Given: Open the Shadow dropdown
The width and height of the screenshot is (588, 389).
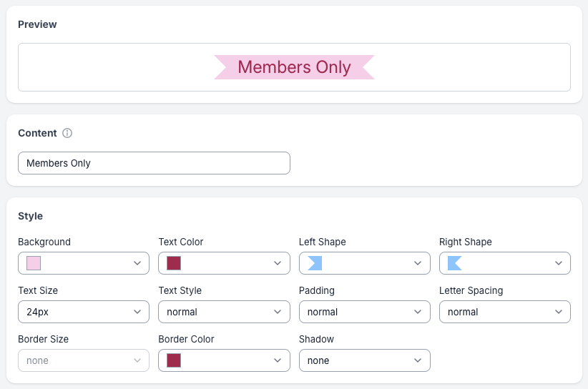Looking at the screenshot, I should [x=364, y=360].
